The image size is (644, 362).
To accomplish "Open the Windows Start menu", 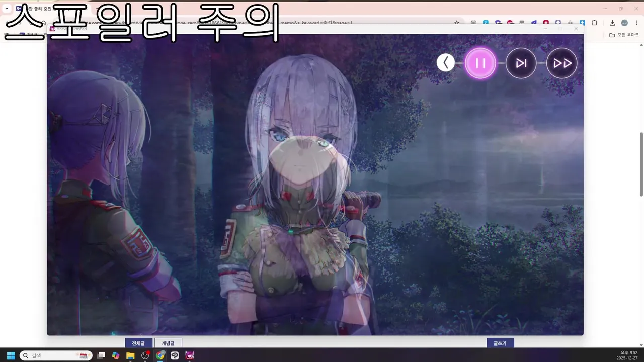I will click(11, 355).
